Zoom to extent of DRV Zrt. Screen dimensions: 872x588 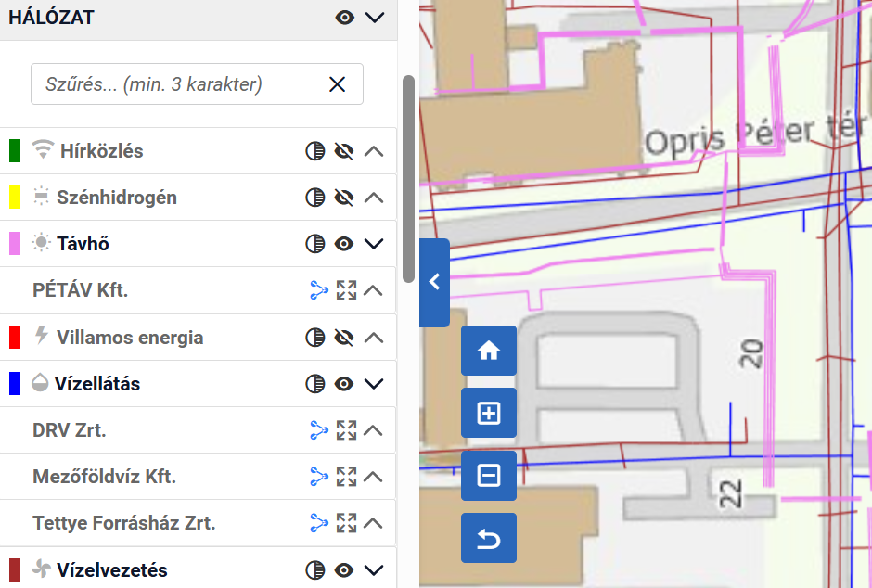346,430
